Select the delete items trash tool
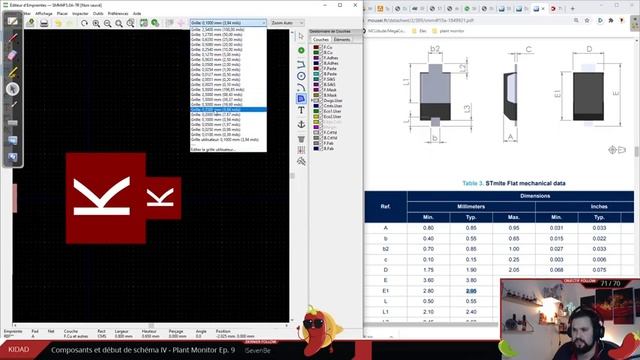Image resolution: width=640 pixels, height=360 pixels. pos(301,139)
